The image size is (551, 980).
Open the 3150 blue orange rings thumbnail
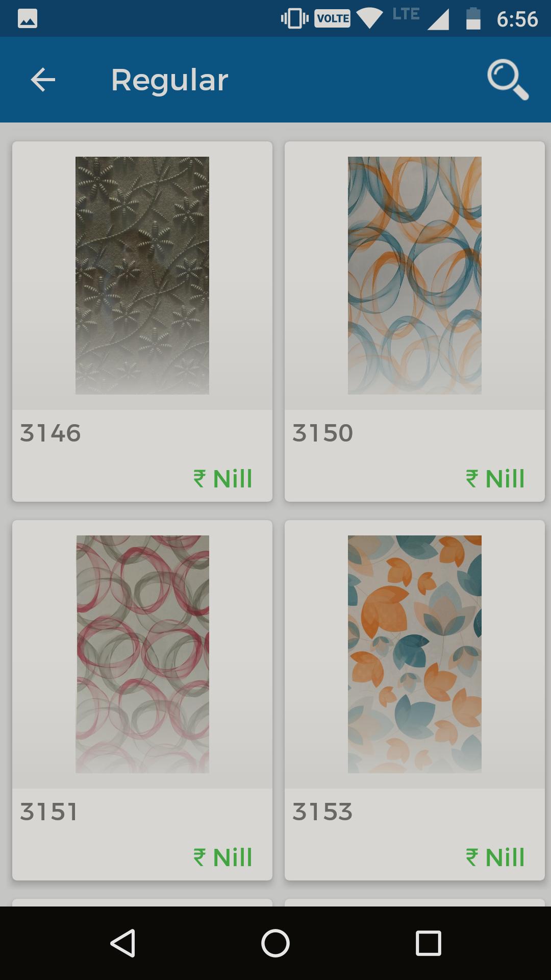415,276
